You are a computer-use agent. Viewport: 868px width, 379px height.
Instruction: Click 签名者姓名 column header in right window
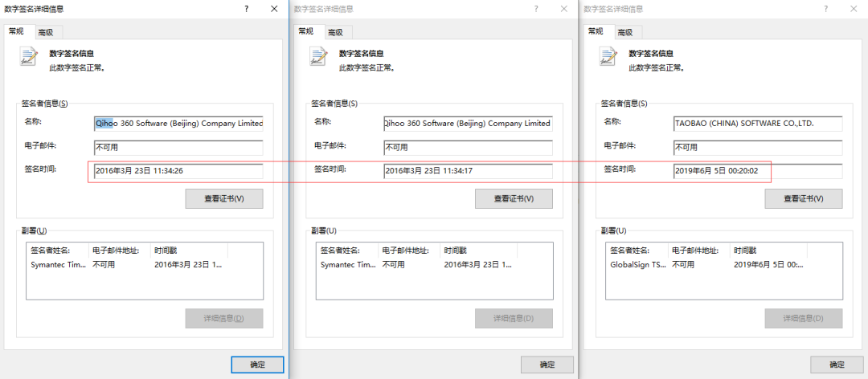637,251
